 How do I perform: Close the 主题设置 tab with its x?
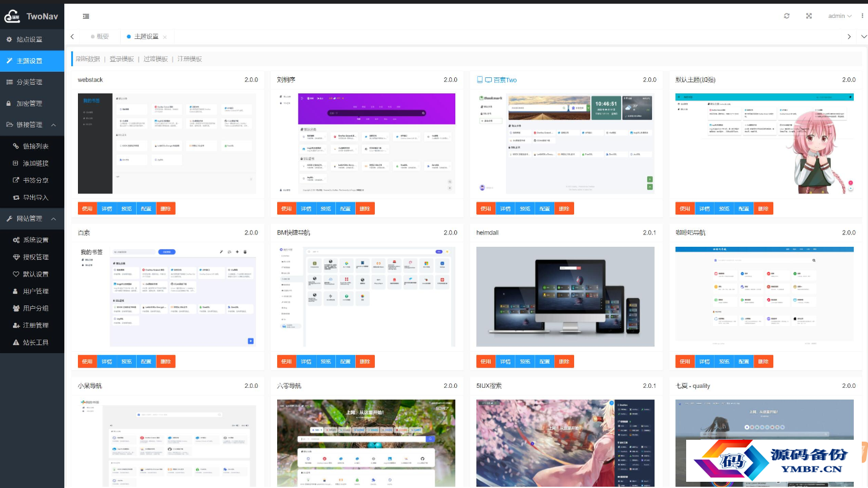[165, 37]
